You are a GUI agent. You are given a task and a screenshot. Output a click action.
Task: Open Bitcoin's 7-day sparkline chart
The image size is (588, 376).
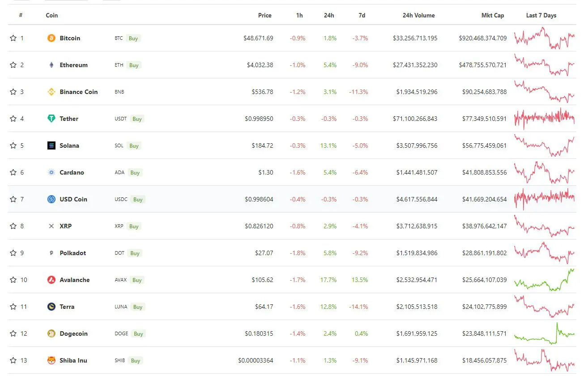coord(545,38)
